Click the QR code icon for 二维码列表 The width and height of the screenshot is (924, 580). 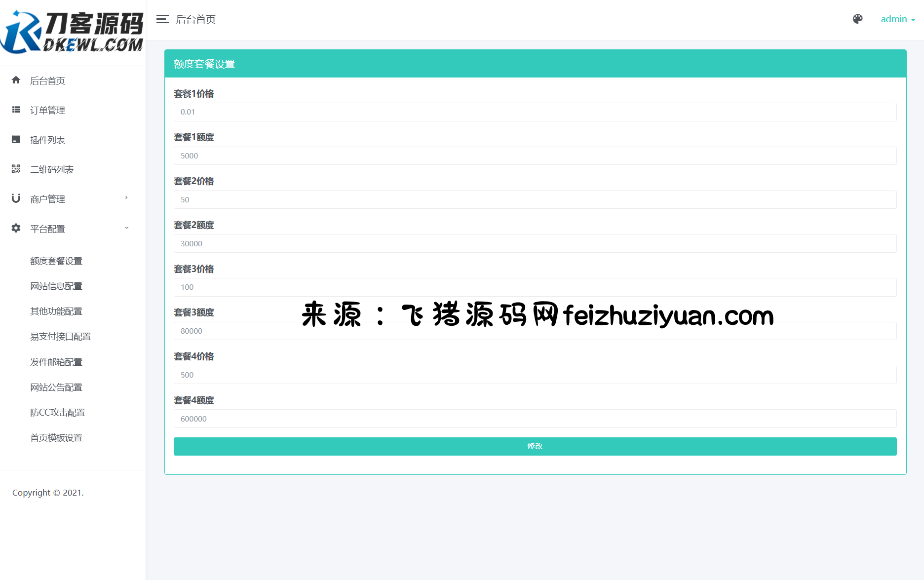(x=16, y=169)
